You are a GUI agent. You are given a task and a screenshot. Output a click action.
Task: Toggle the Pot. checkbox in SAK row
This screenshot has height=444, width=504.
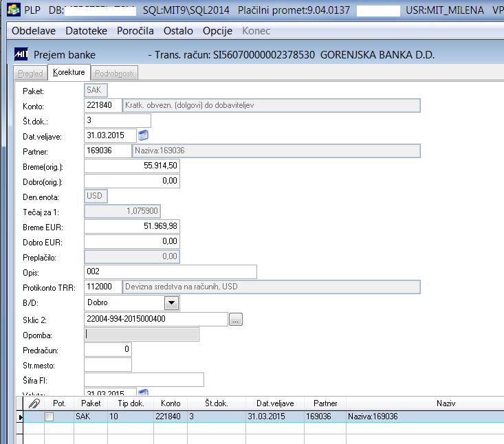(x=50, y=417)
